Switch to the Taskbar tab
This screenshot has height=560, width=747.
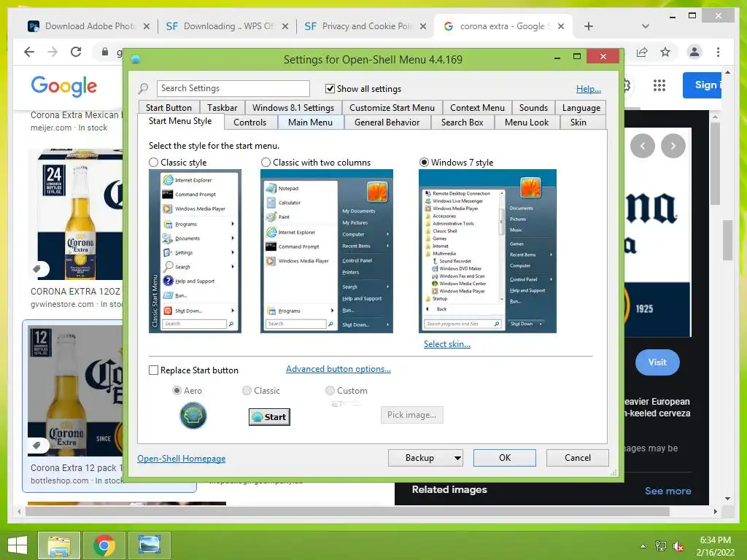pos(222,108)
